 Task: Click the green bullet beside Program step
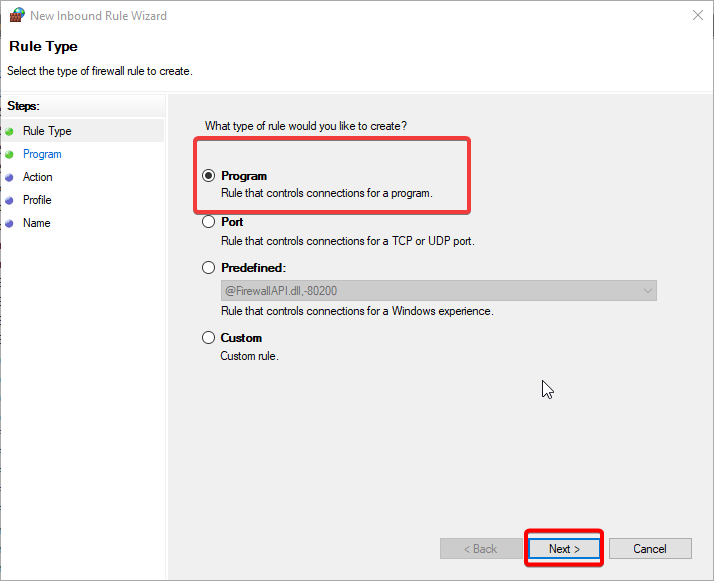point(10,155)
